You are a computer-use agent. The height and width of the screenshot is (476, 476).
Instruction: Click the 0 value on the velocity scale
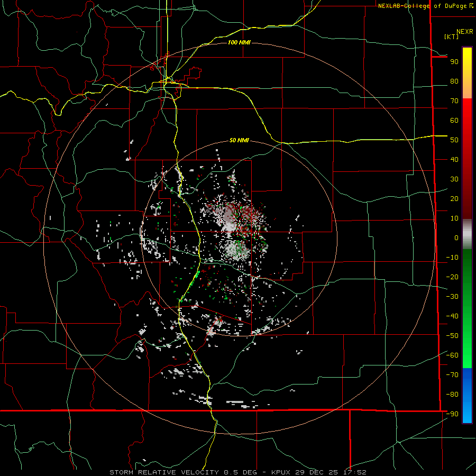pyautogui.click(x=456, y=238)
